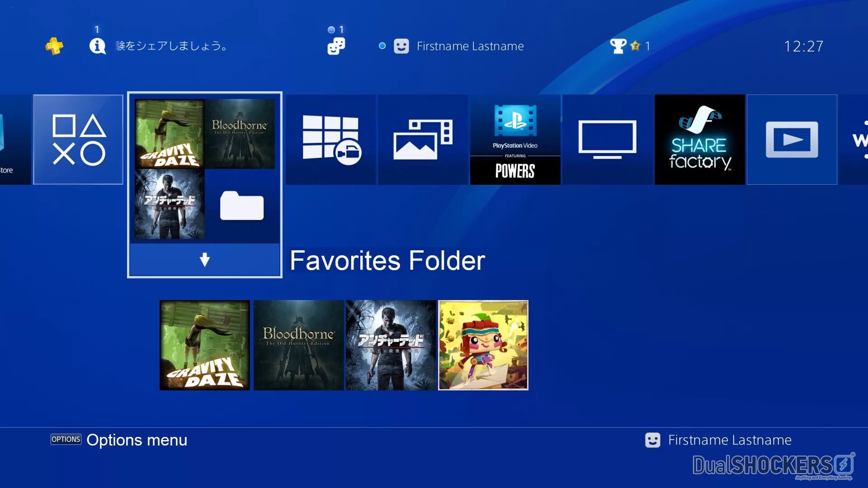Toggle trophy count display
The image size is (868, 488).
pos(630,46)
